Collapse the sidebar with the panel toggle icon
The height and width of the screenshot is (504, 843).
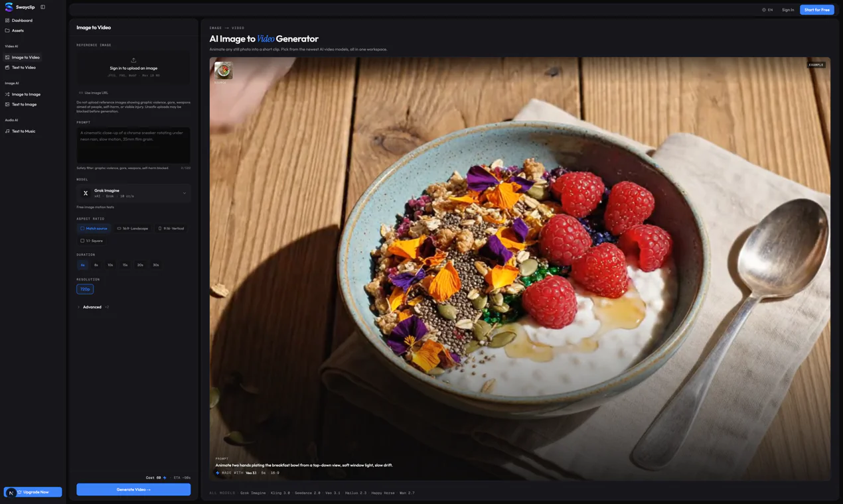(x=42, y=7)
